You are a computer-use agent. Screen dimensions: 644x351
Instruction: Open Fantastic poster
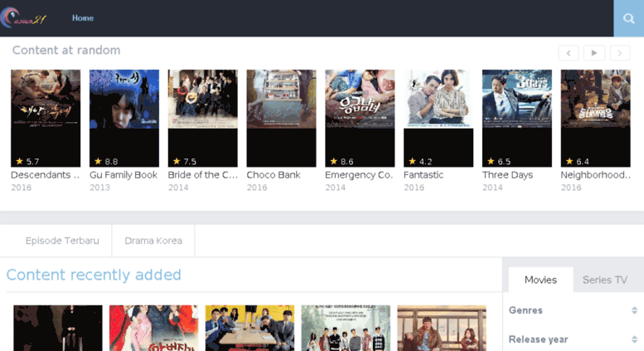(438, 119)
